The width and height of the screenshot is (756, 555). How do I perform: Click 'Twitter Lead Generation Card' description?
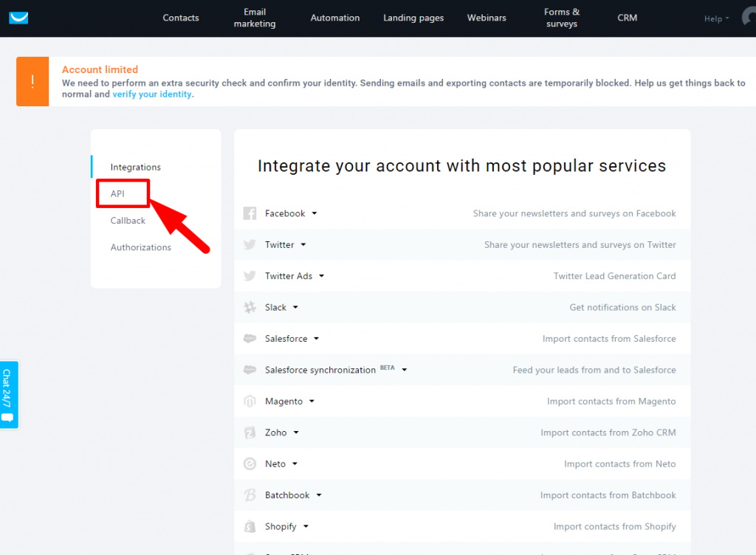(x=615, y=276)
